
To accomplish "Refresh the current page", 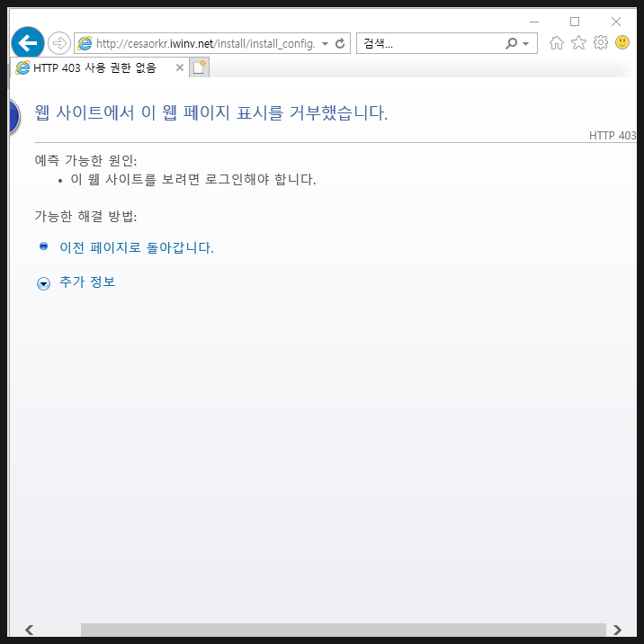I will pyautogui.click(x=340, y=43).
